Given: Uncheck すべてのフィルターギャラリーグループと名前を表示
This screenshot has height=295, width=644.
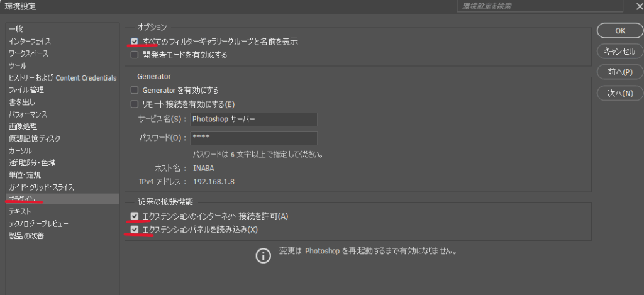Looking at the screenshot, I should [x=135, y=42].
